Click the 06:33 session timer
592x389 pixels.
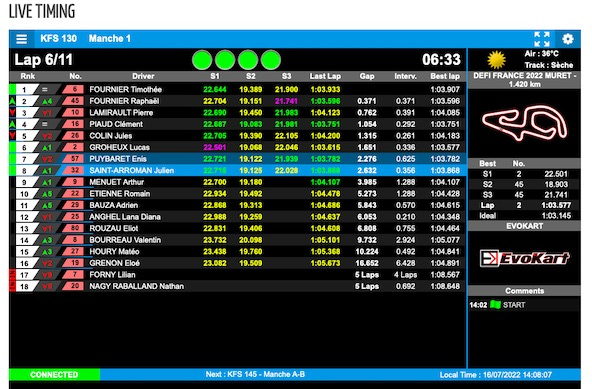[441, 60]
